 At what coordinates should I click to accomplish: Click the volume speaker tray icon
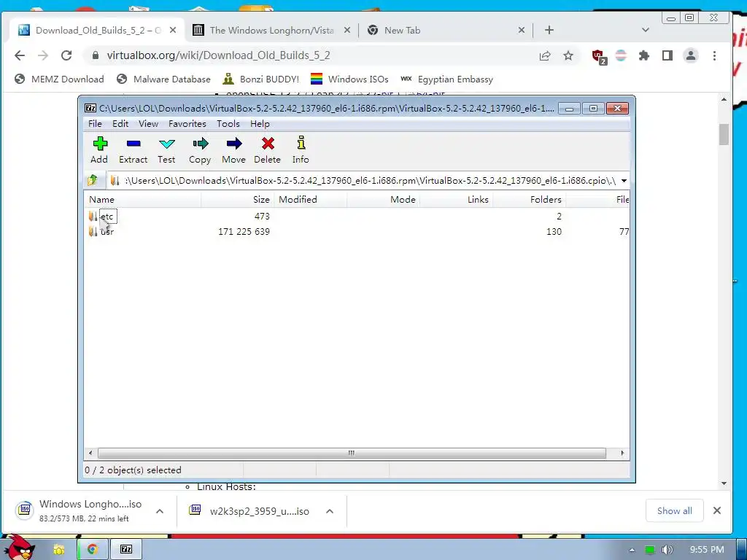667,550
